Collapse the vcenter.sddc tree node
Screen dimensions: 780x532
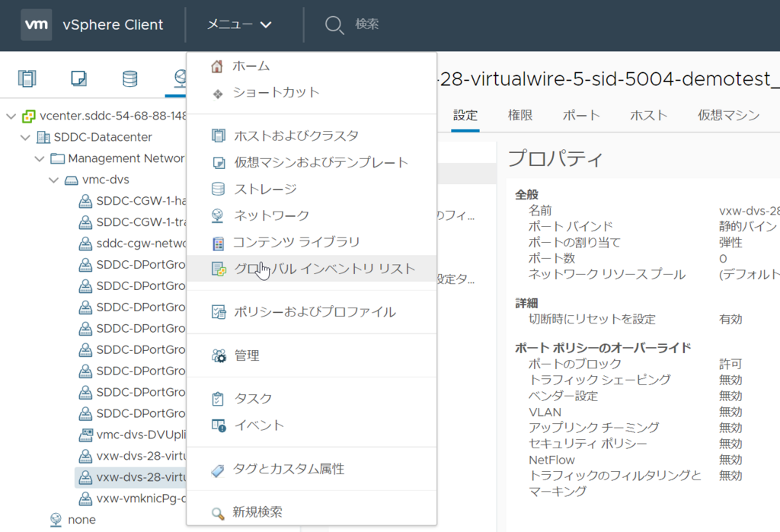10,116
